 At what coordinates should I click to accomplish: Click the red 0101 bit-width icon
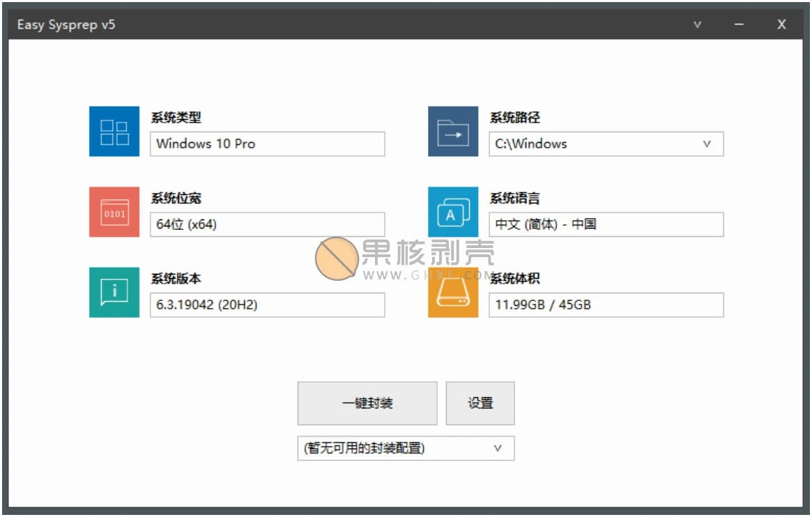point(114,212)
